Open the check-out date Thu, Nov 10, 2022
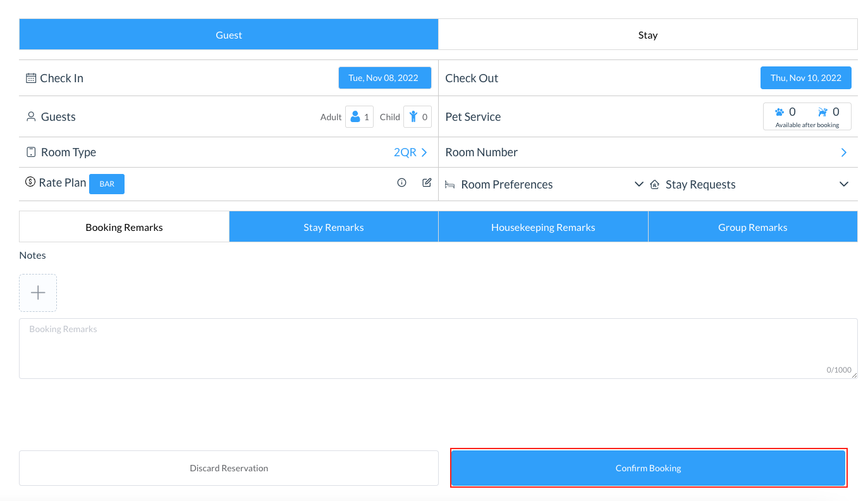This screenshot has width=868, height=501. tap(805, 78)
